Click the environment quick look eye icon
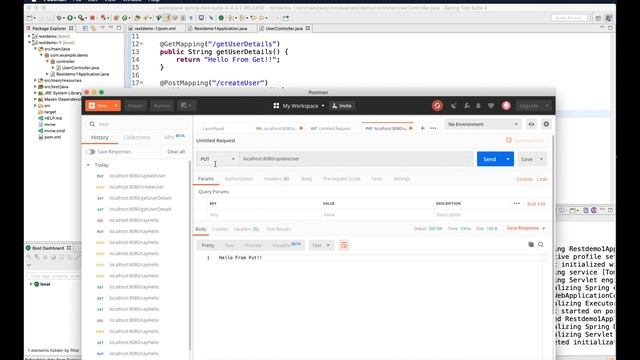Screen dimensions: 640x360 click(x=531, y=124)
